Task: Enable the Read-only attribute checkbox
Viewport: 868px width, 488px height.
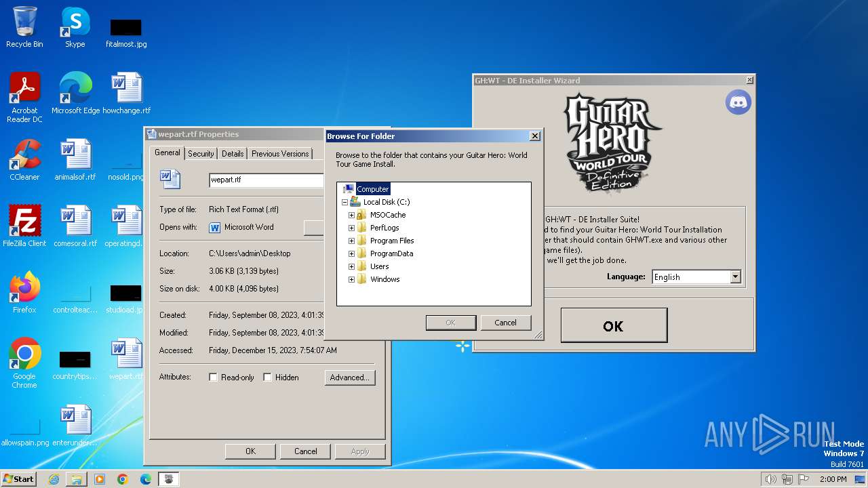Action: (x=213, y=378)
